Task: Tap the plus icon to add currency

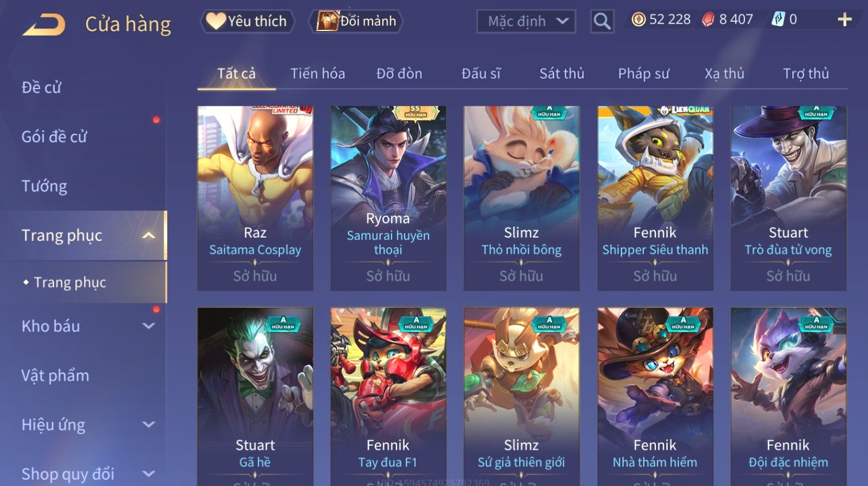Action: tap(844, 20)
